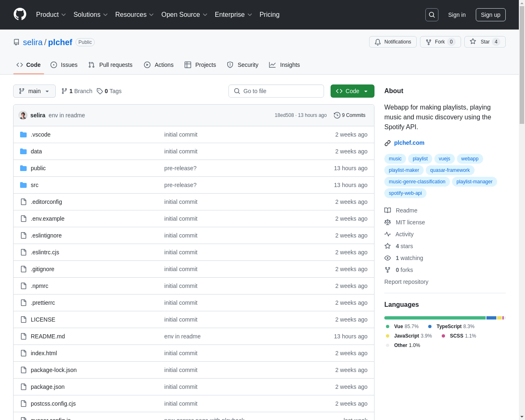Click the file icon for package.json
Viewport: 525px width, 420px height.
point(23,387)
